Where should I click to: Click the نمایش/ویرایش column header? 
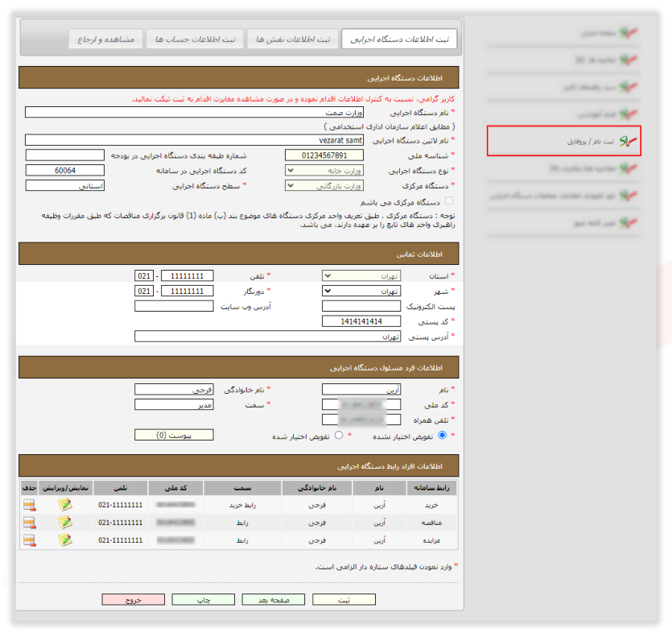click(x=65, y=488)
